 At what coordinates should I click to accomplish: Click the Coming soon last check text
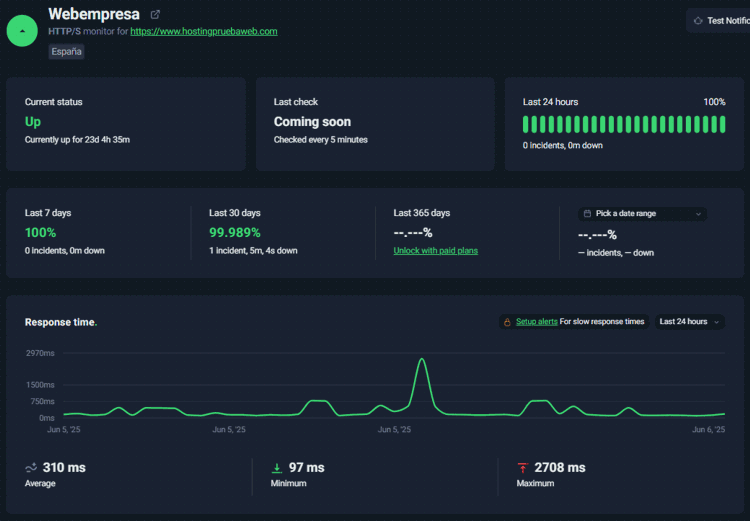click(312, 122)
